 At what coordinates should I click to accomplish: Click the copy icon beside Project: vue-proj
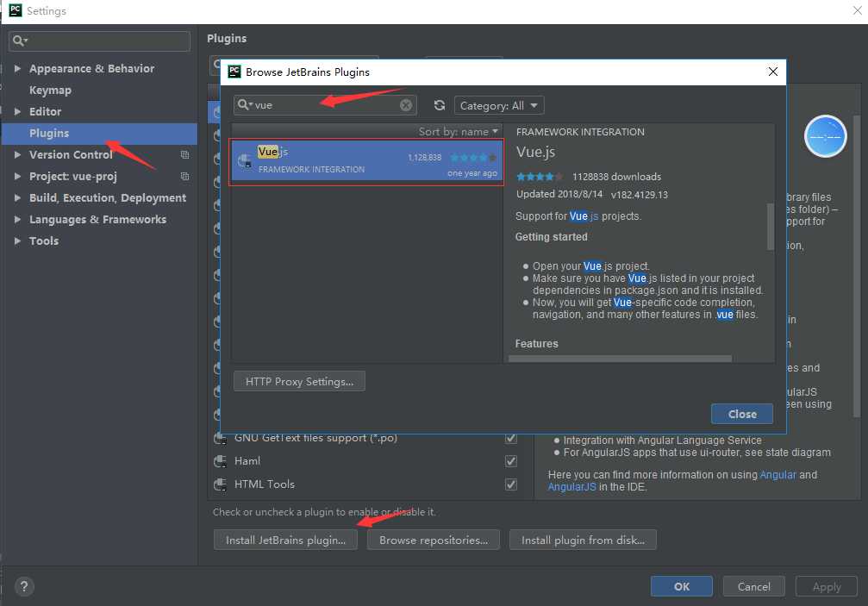pos(185,177)
